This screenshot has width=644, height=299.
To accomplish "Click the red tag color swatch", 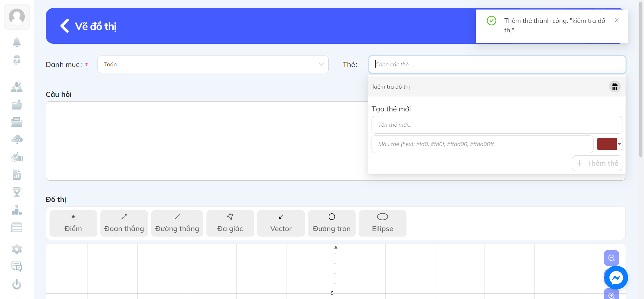I will (607, 144).
